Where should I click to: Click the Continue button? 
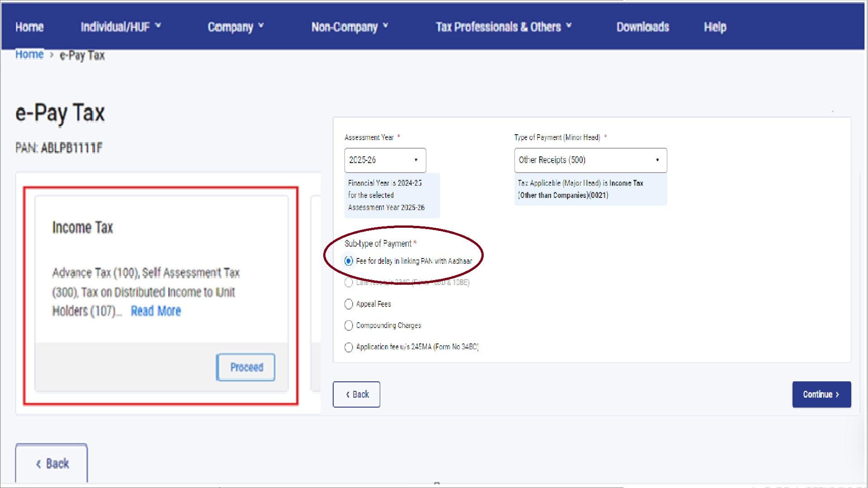point(821,394)
